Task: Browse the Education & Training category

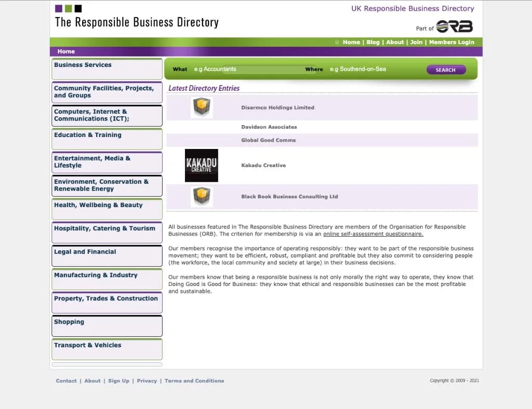Action: (107, 139)
